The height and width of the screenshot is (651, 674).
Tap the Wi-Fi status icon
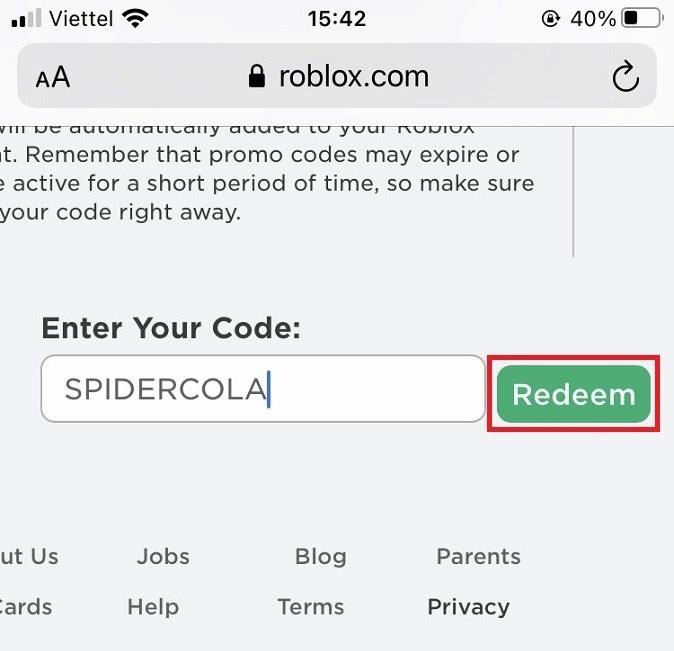pyautogui.click(x=135, y=18)
